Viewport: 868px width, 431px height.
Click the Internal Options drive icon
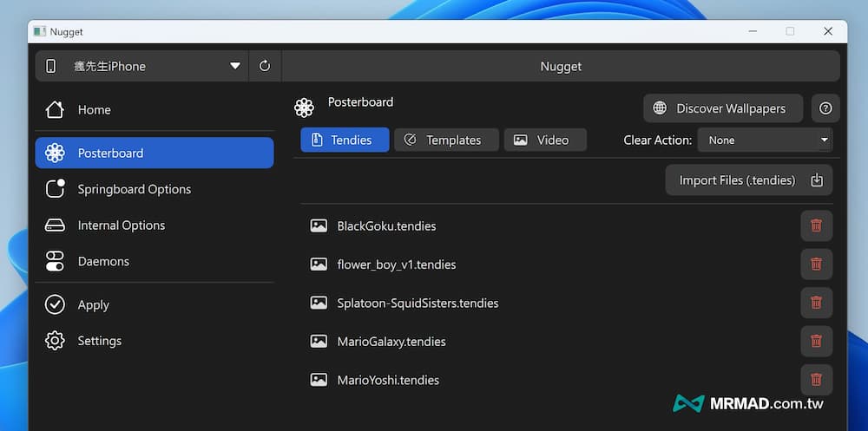point(55,225)
